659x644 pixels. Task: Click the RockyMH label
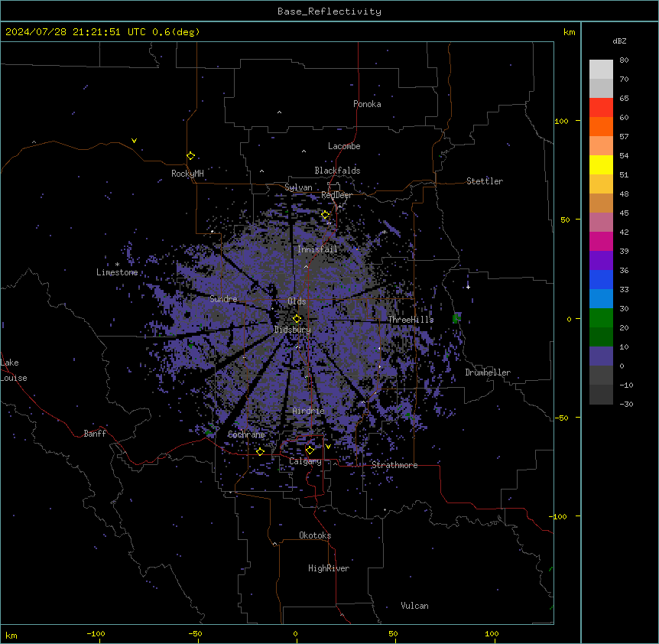click(187, 173)
